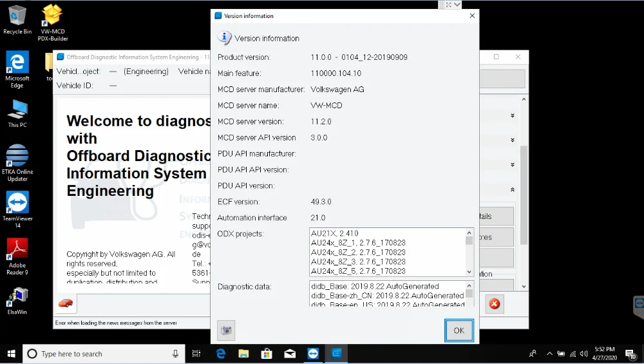Select AU24x_8Z_5 ODX project entry
Screen dimensions: 644x364
pyautogui.click(x=358, y=271)
